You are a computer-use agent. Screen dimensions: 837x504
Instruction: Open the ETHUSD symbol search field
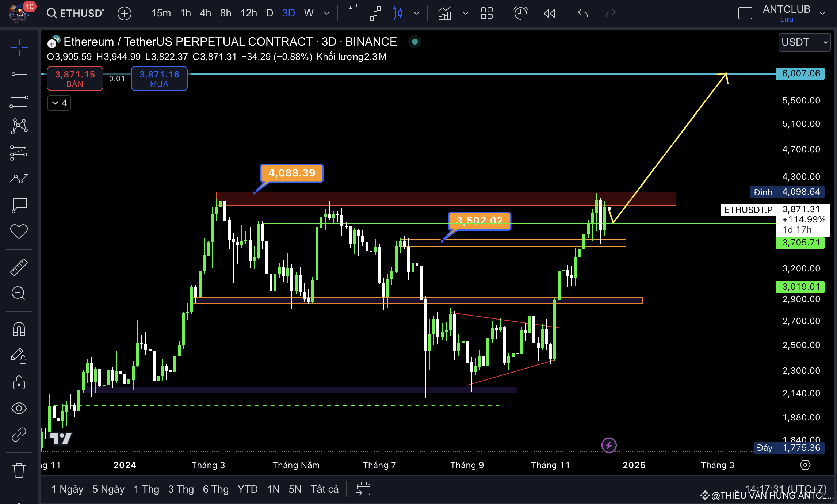click(x=75, y=12)
